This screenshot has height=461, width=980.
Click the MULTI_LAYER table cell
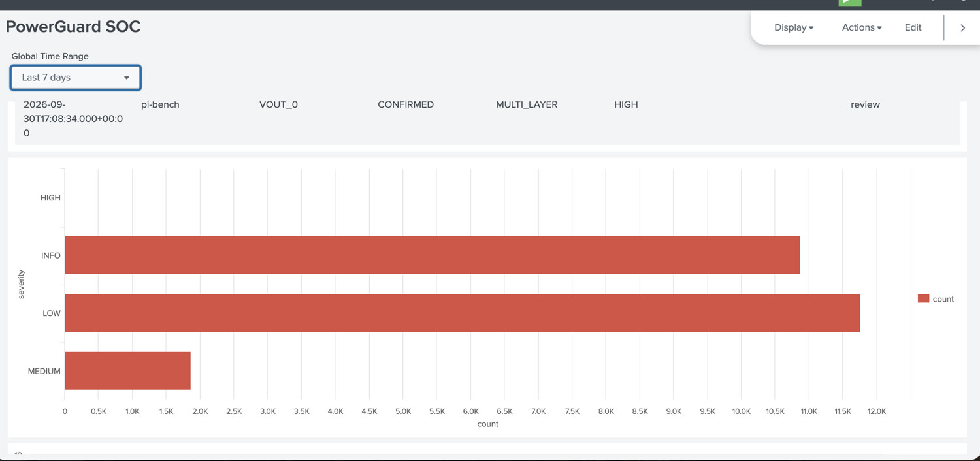click(x=527, y=104)
